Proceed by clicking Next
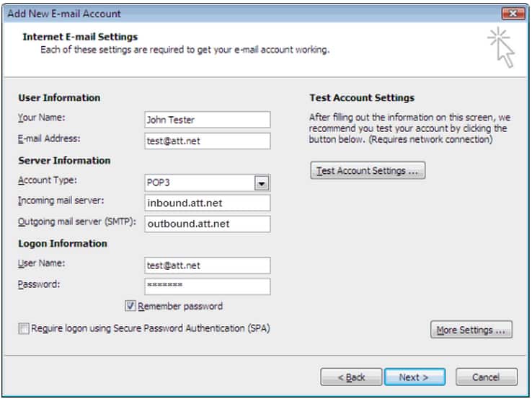 pos(414,377)
